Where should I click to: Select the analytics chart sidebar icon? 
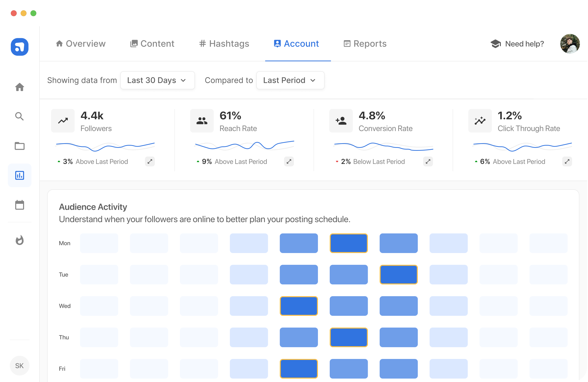click(19, 175)
